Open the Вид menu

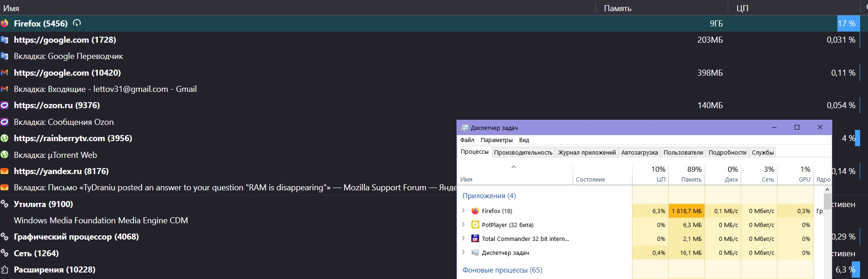click(524, 140)
